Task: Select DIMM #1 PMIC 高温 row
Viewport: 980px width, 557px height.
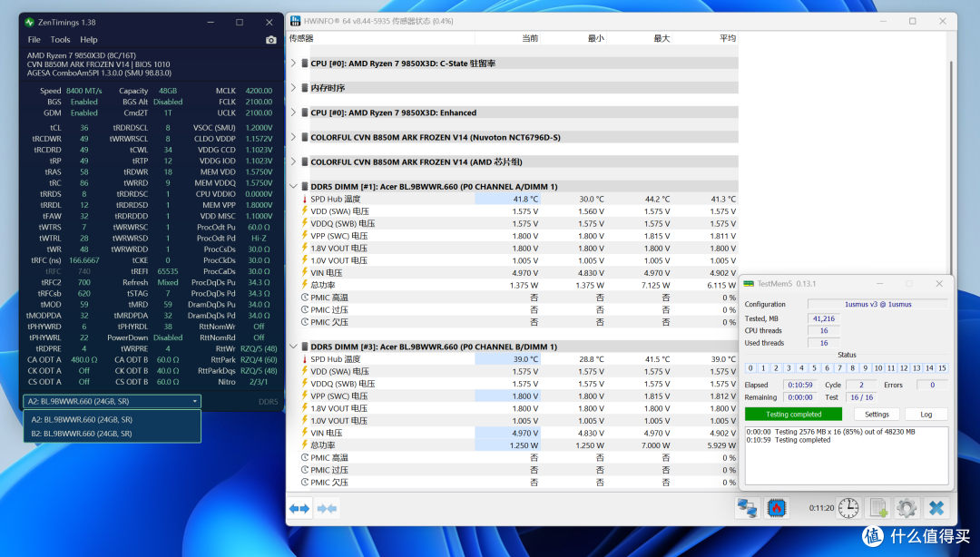Action: [513, 298]
